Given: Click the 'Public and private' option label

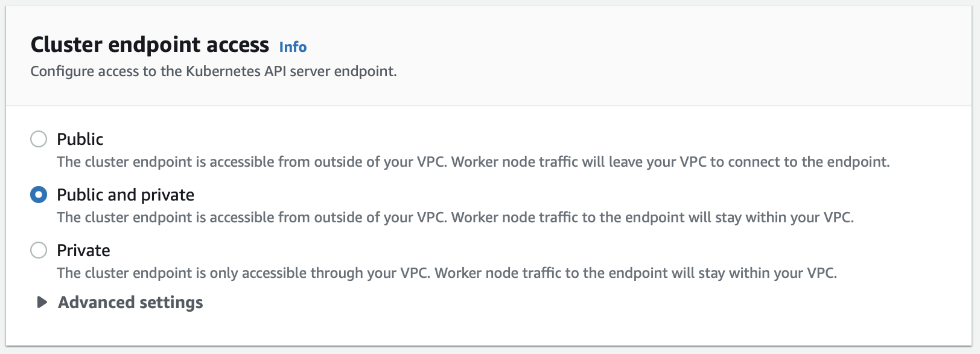Looking at the screenshot, I should 126,195.
